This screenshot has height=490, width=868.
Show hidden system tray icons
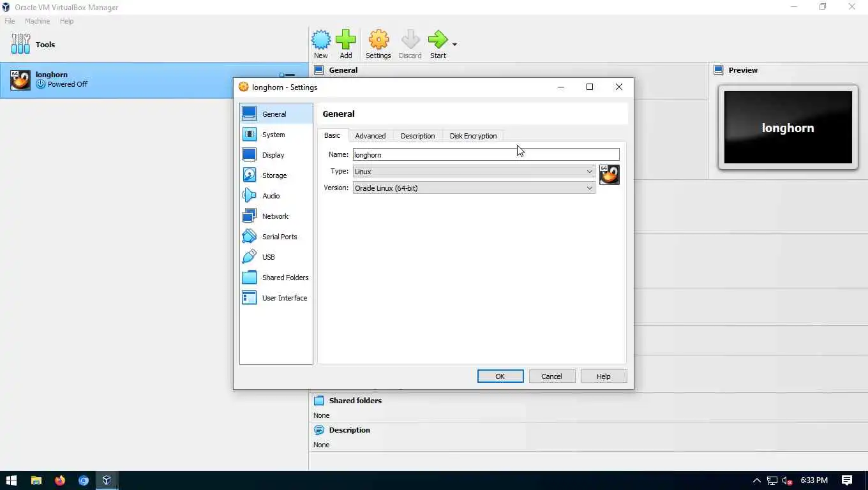click(757, 480)
